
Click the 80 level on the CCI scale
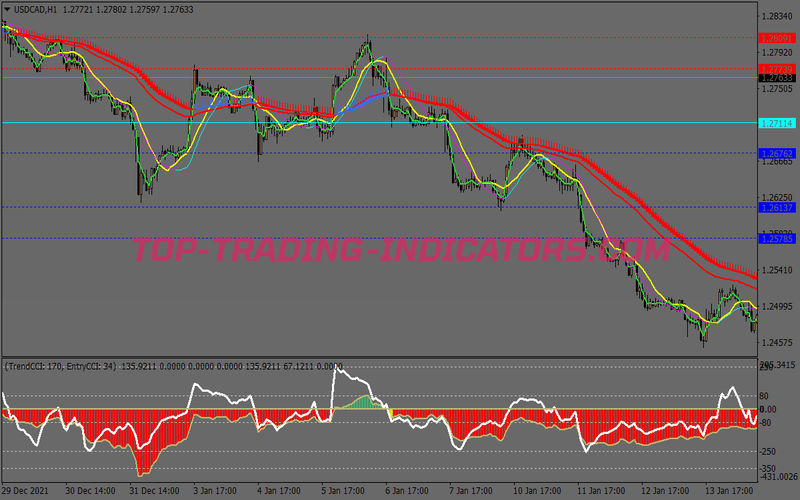pos(764,396)
